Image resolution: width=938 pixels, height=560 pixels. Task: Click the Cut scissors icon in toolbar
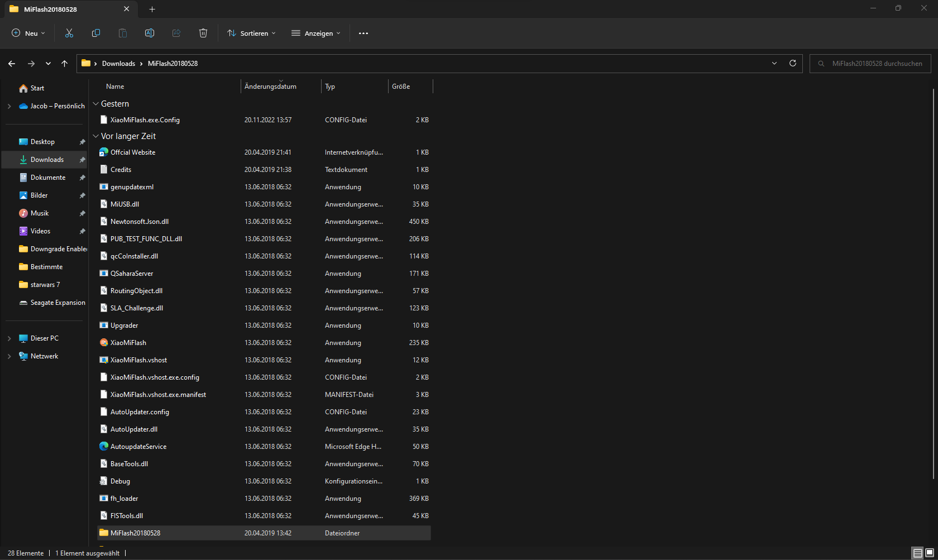(69, 33)
